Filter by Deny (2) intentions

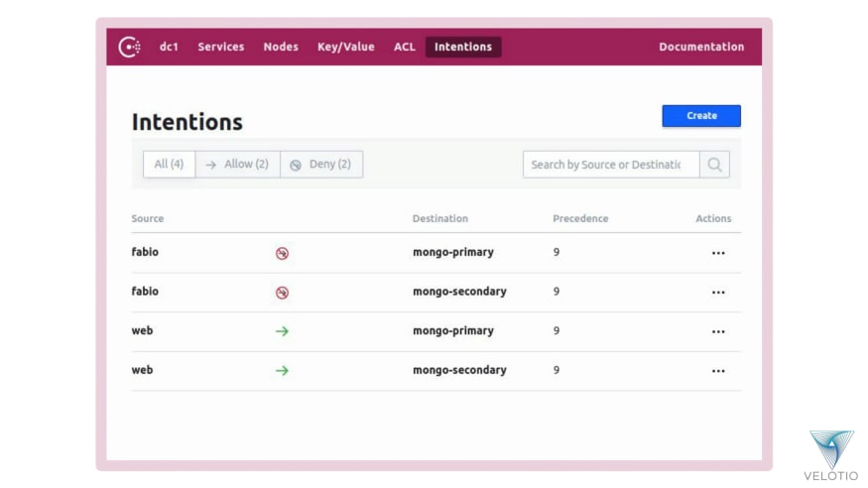pyautogui.click(x=321, y=165)
